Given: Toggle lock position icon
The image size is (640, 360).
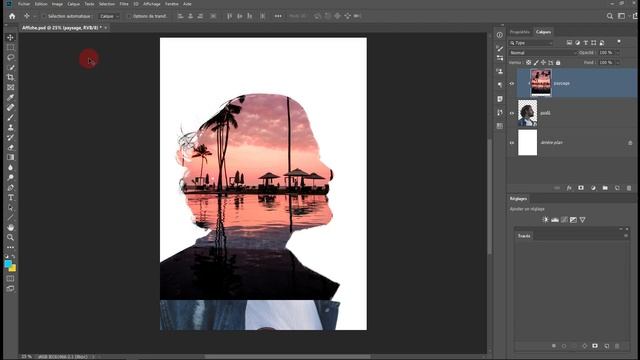Looking at the screenshot, I should click(x=543, y=63).
